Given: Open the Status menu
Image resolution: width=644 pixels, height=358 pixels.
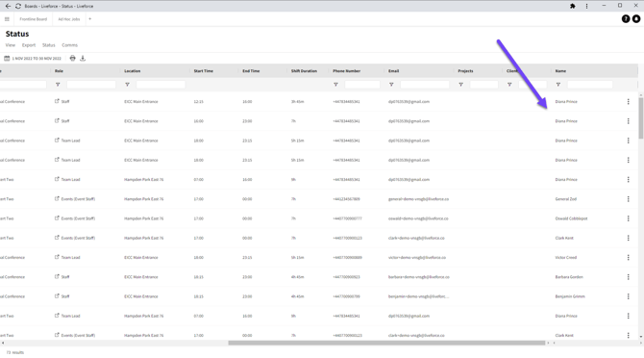Looking at the screenshot, I should coord(48,45).
